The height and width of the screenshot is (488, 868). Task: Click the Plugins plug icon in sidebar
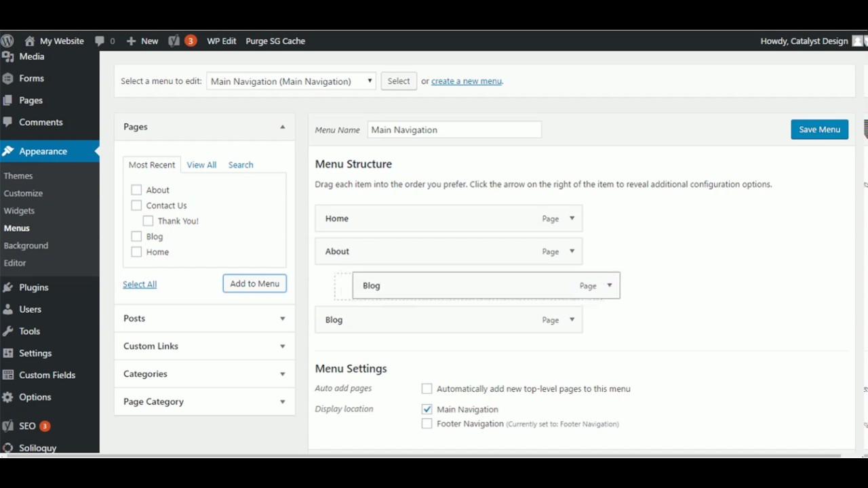click(8, 287)
